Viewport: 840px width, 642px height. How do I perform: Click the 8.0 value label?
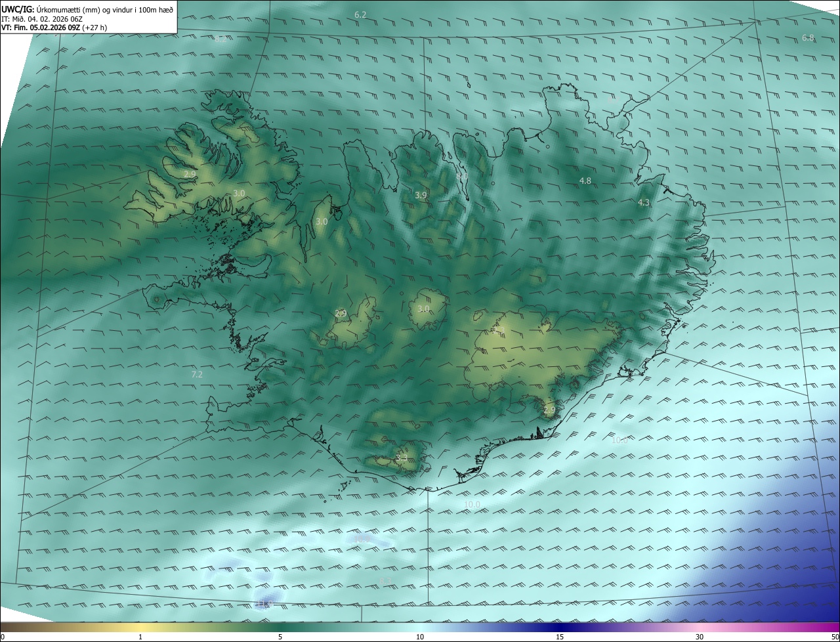(x=462, y=176)
